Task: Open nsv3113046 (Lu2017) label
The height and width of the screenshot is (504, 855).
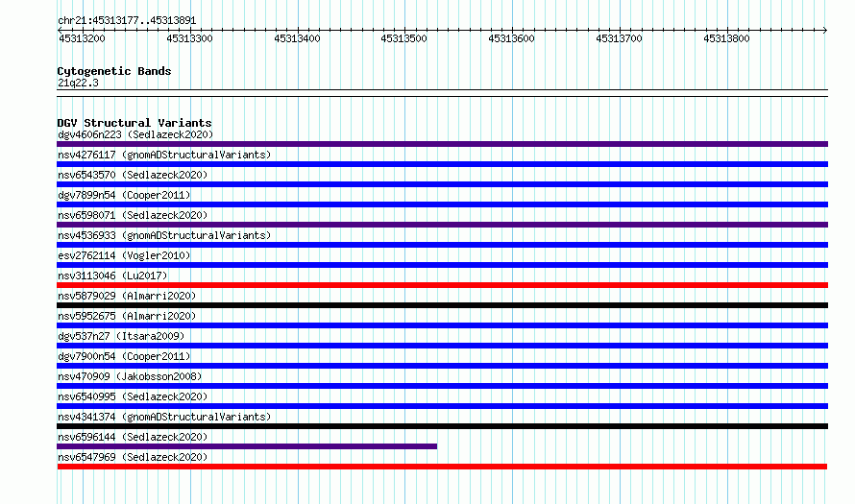Action: 112,276
